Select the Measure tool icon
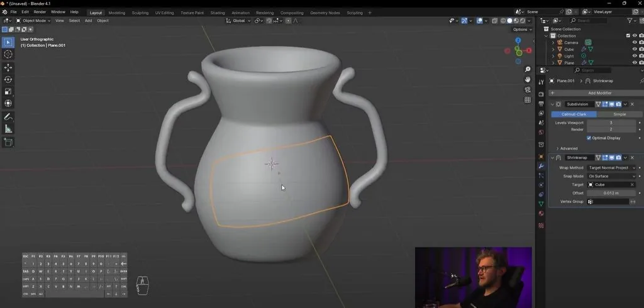Screen dimensions: 644x308 click(x=8, y=129)
